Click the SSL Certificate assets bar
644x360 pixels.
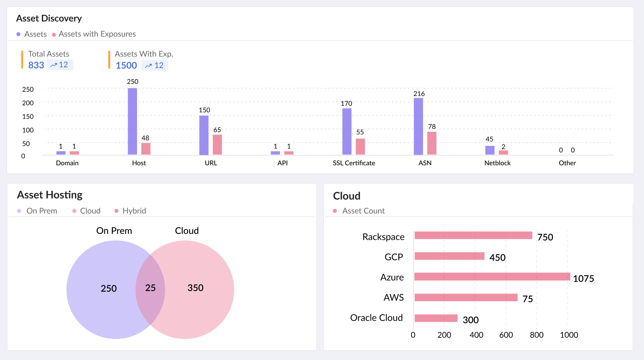tap(347, 131)
